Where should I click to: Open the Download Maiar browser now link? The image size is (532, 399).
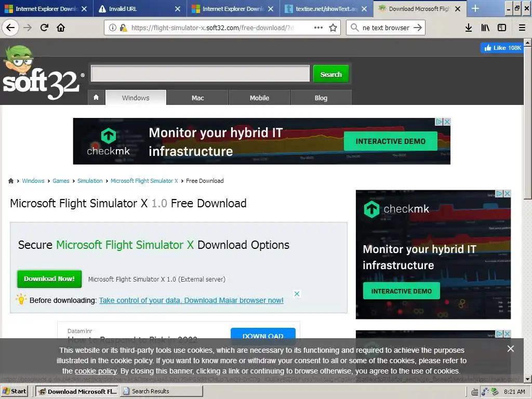[191, 300]
